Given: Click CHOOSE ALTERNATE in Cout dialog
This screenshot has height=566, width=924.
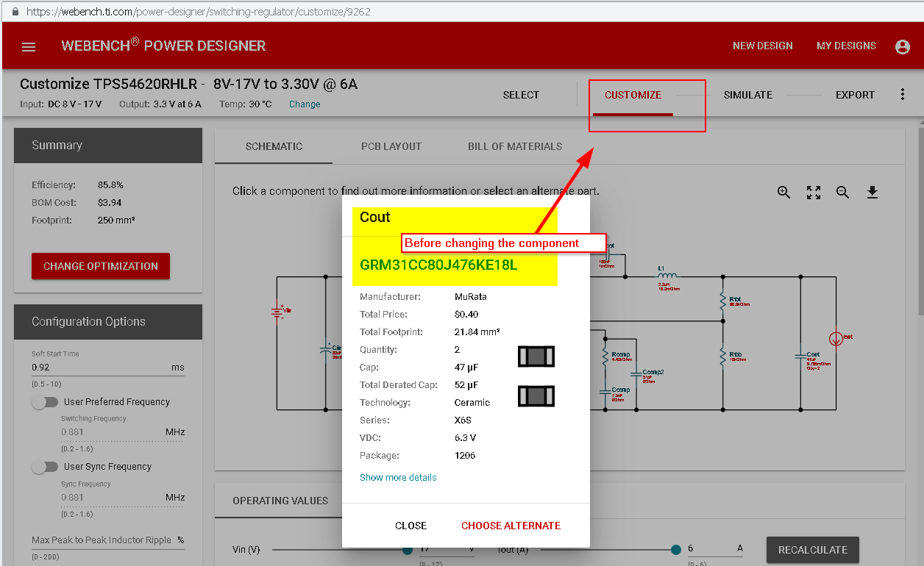Looking at the screenshot, I should click(511, 526).
